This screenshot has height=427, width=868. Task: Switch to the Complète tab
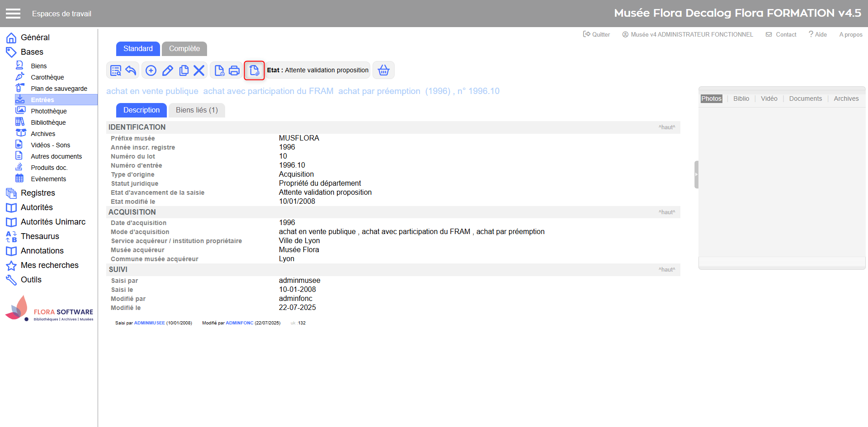pyautogui.click(x=184, y=49)
